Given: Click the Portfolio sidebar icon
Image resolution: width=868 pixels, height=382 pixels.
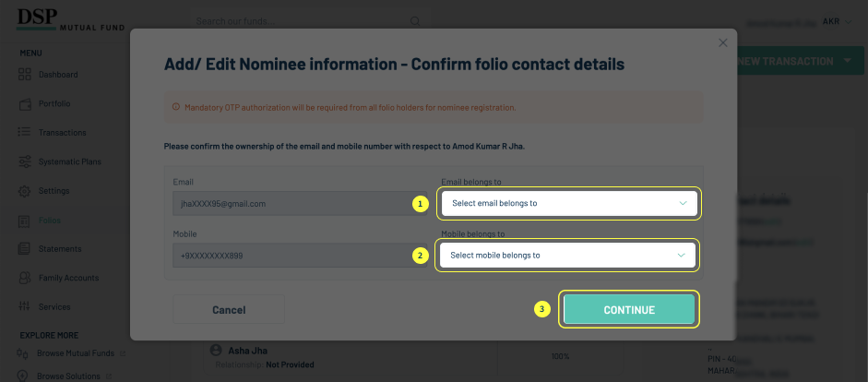Looking at the screenshot, I should (x=25, y=103).
